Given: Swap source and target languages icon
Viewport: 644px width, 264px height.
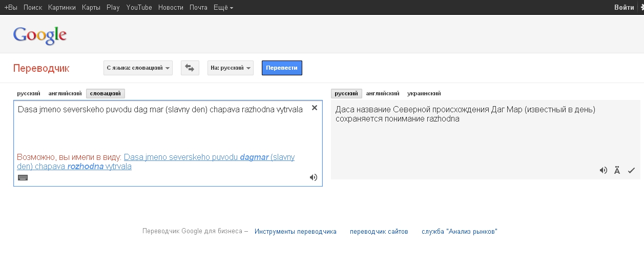Looking at the screenshot, I should [x=190, y=68].
